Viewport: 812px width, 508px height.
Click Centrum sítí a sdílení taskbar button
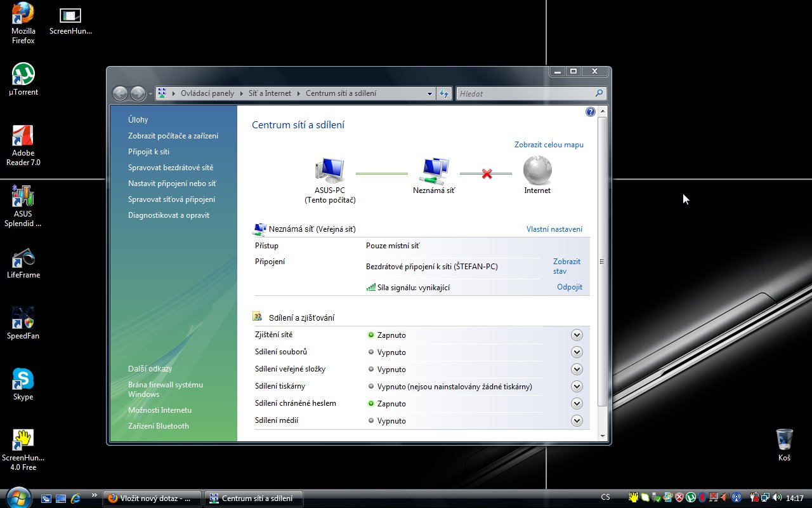(254, 498)
